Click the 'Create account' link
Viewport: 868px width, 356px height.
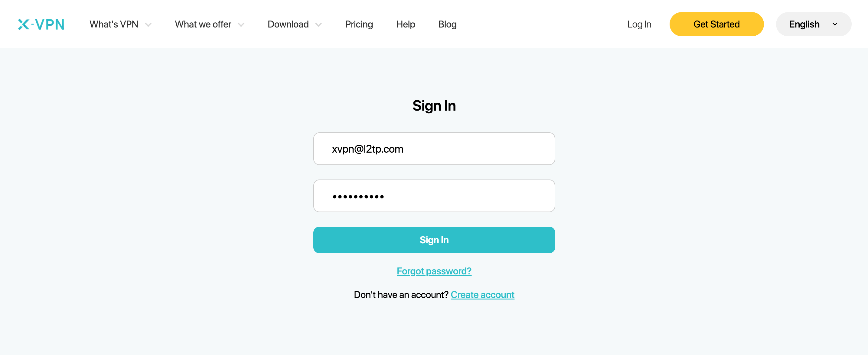[483, 295]
